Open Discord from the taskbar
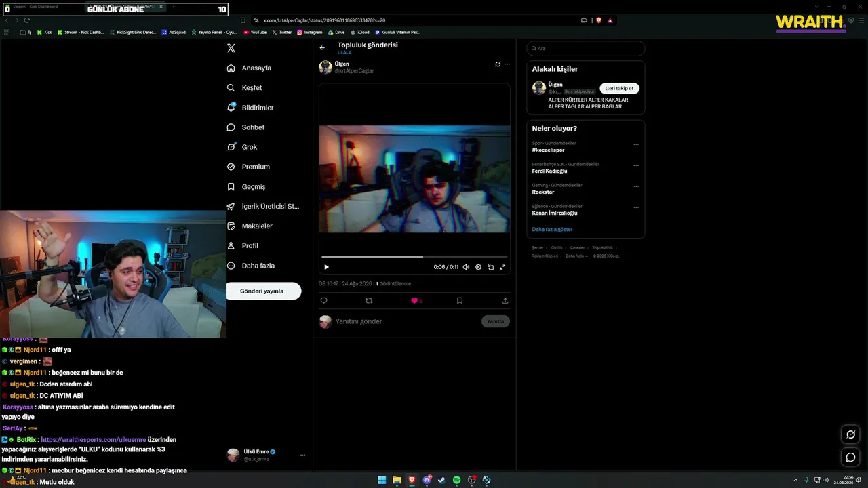868x488 pixels. click(x=427, y=480)
